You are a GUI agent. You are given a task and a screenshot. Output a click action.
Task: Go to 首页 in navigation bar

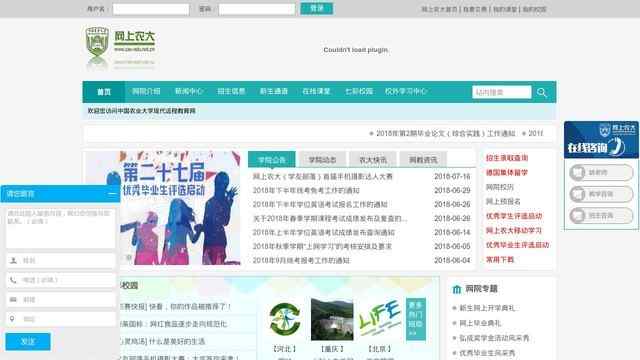[x=104, y=92]
